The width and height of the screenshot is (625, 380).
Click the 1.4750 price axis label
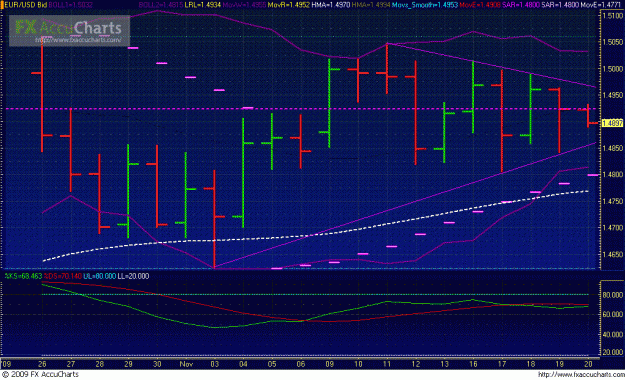(613, 201)
